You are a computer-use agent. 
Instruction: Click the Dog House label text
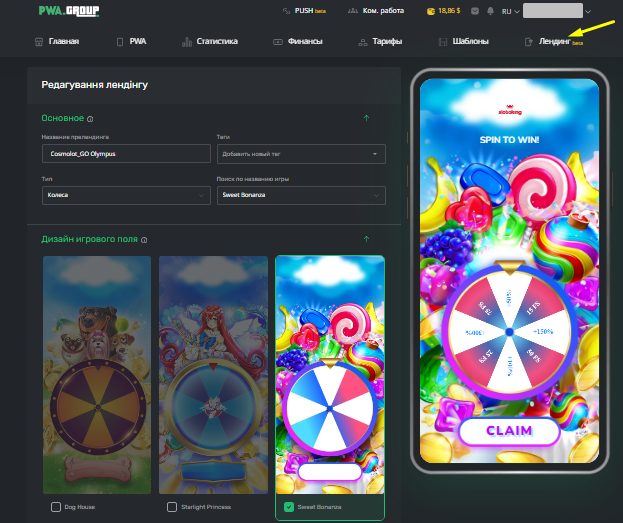79,507
